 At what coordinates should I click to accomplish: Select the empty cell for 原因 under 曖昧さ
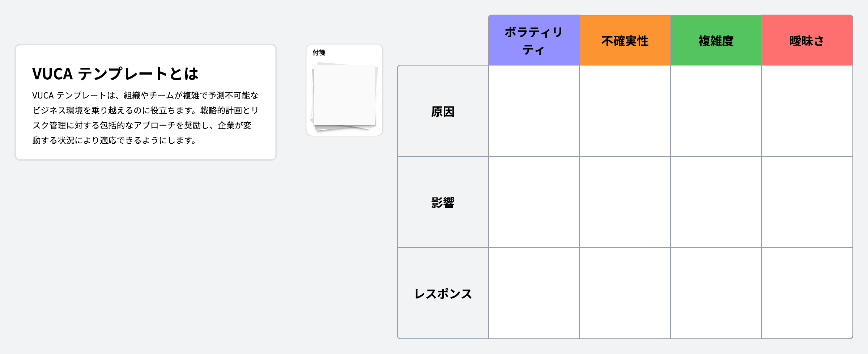point(807,111)
